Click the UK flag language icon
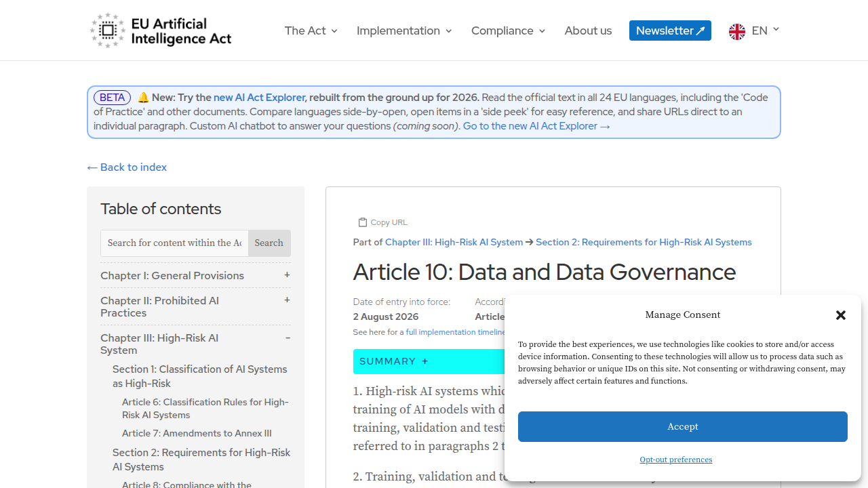Image resolution: width=868 pixels, height=488 pixels. point(737,31)
